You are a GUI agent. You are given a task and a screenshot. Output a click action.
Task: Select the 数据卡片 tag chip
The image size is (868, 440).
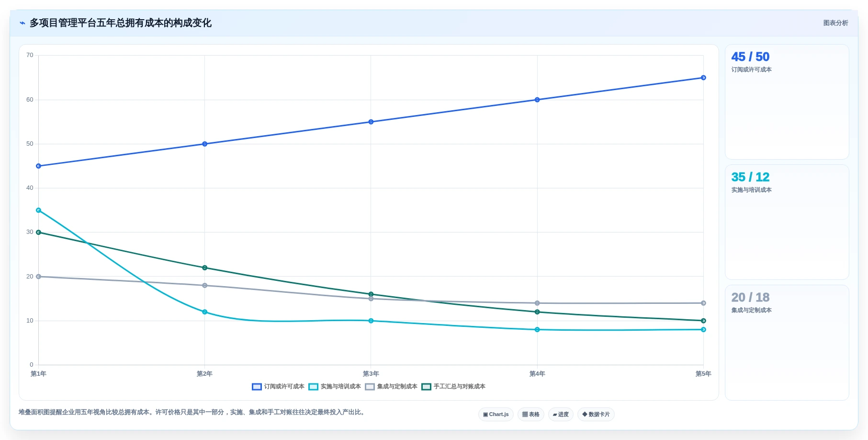596,415
